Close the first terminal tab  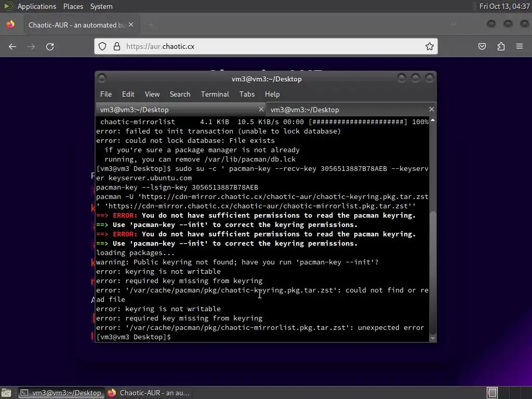(261, 109)
